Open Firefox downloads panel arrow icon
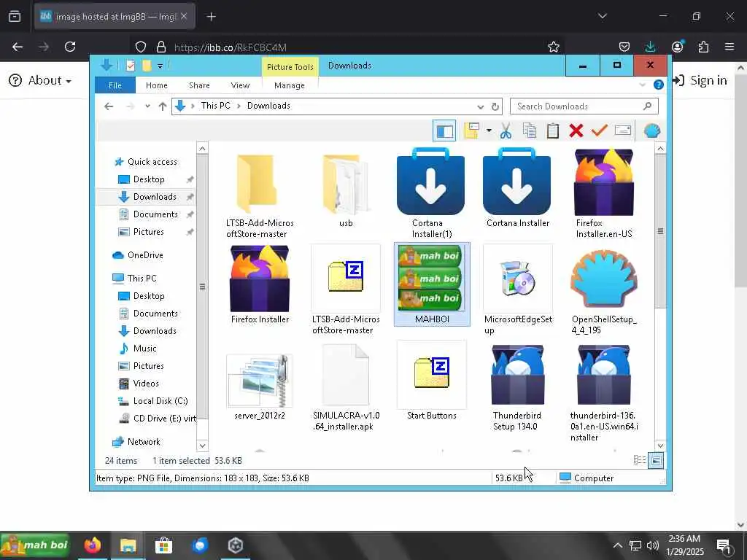Image resolution: width=747 pixels, height=560 pixels. point(650,47)
